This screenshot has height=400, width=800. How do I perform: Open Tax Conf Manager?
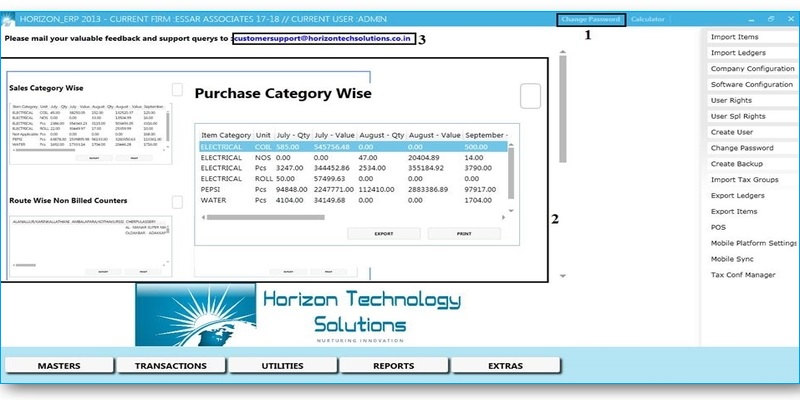click(750, 275)
